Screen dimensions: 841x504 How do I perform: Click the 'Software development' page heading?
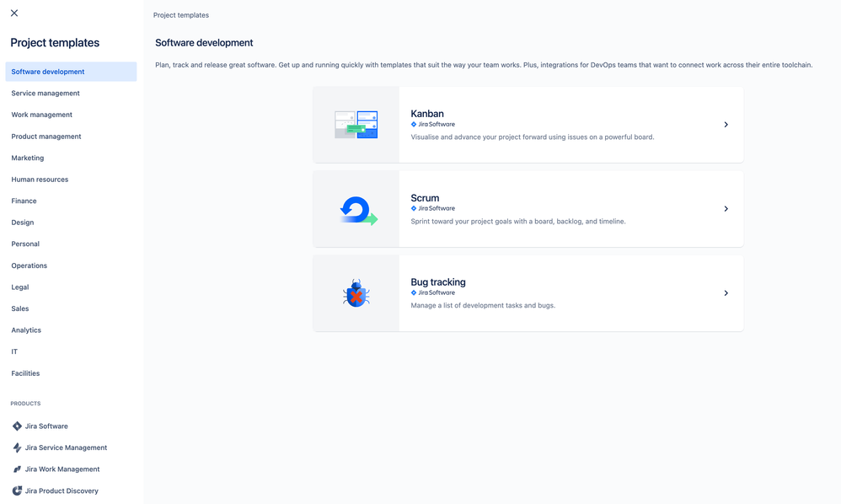click(x=204, y=43)
